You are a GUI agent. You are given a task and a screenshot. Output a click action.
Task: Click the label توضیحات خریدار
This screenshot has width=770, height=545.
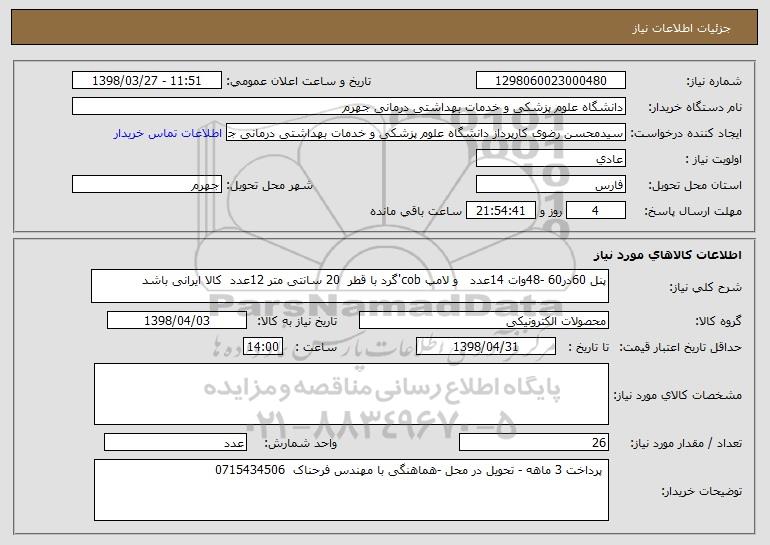702,491
